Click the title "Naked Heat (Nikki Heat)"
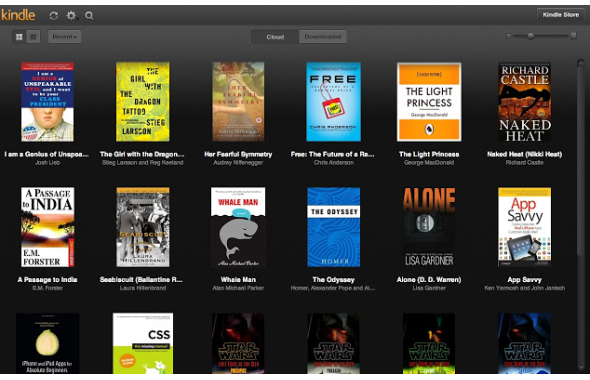The height and width of the screenshot is (380, 590). point(525,154)
